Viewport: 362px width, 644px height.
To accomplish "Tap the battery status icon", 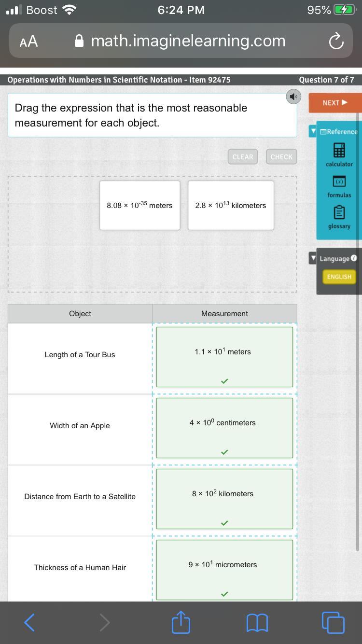I will click(345, 10).
